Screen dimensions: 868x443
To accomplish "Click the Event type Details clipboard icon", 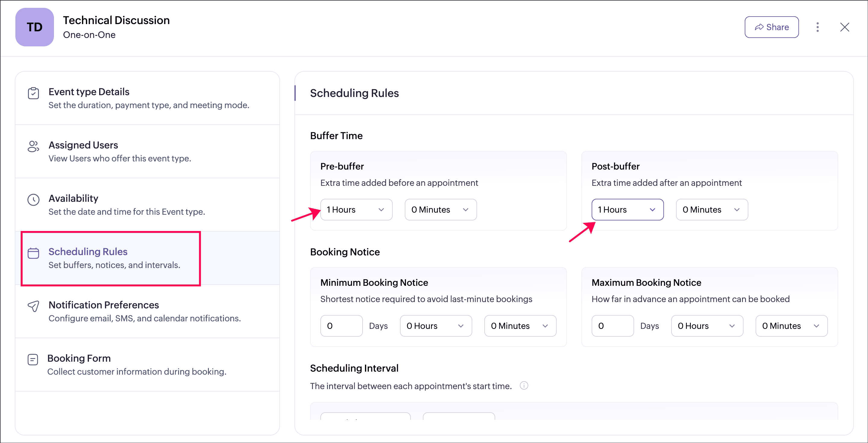I will coord(33,93).
